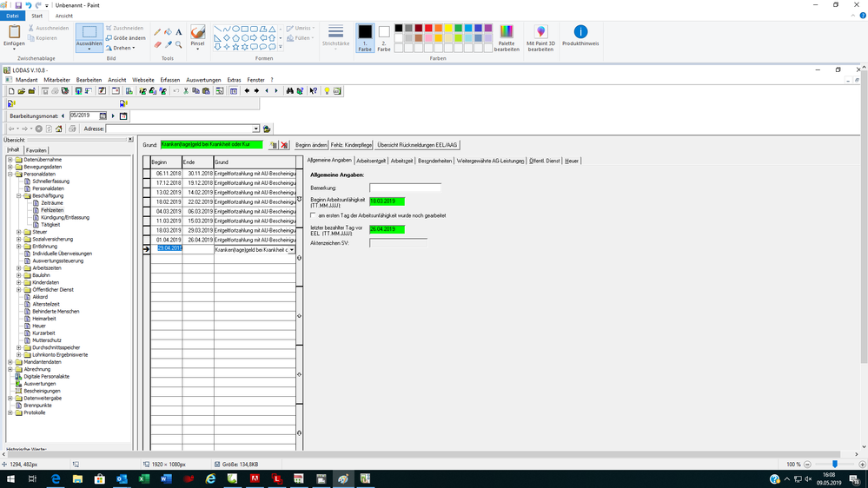The image size is (868, 488).
Task: Switch to the Arbeitsentgelt tab
Action: pos(371,161)
